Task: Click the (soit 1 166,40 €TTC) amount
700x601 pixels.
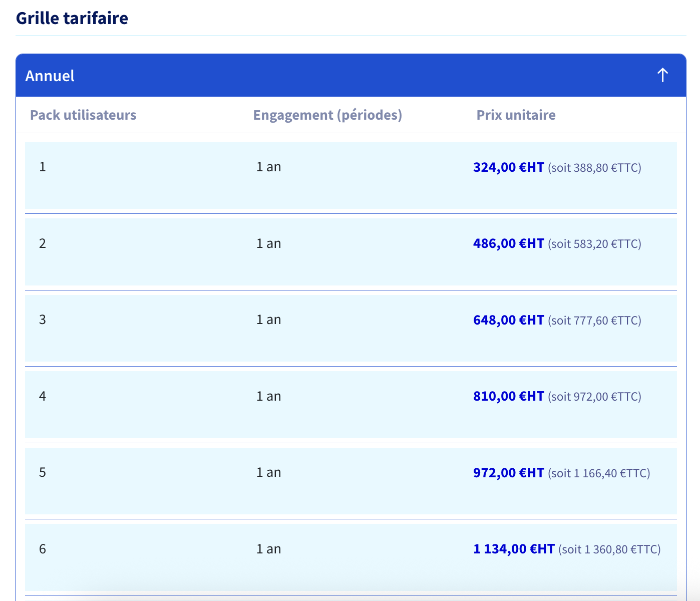Action: [599, 473]
